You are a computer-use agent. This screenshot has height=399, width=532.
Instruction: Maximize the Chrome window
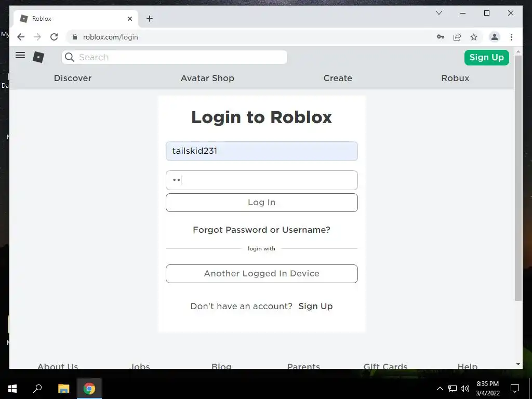pos(486,13)
